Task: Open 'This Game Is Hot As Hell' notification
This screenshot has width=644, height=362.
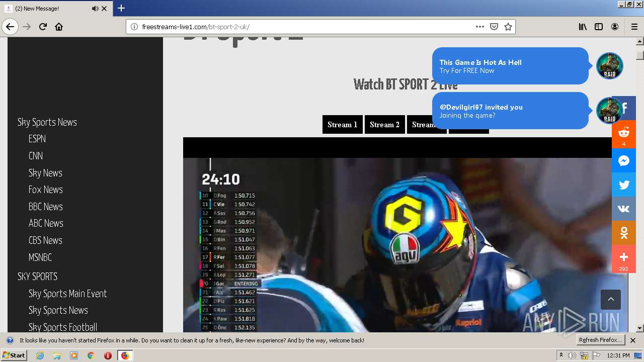Action: coord(510,66)
